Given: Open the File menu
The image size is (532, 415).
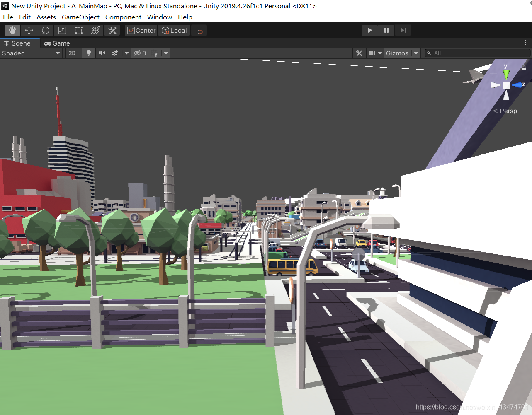Looking at the screenshot, I should (8, 17).
